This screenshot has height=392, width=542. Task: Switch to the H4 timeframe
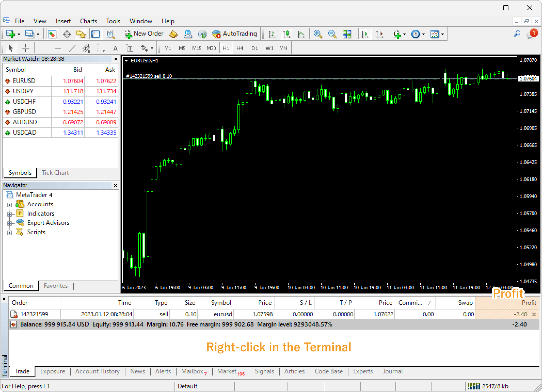pos(240,47)
